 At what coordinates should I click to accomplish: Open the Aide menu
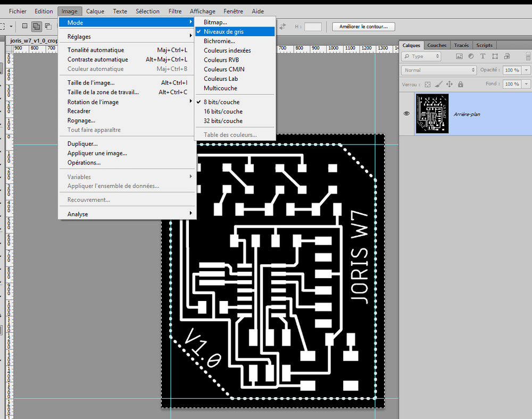coord(258,11)
